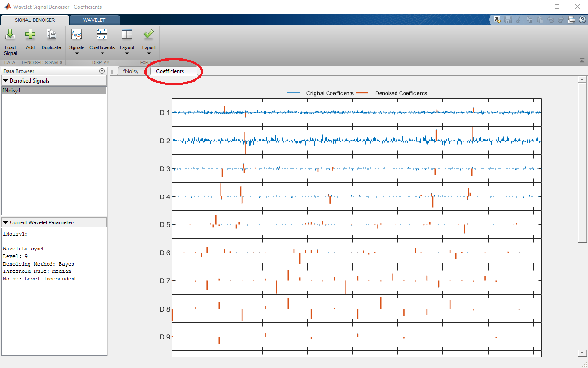Duplicate the selected denoised signal
This screenshot has height=368, width=588.
tap(51, 35)
